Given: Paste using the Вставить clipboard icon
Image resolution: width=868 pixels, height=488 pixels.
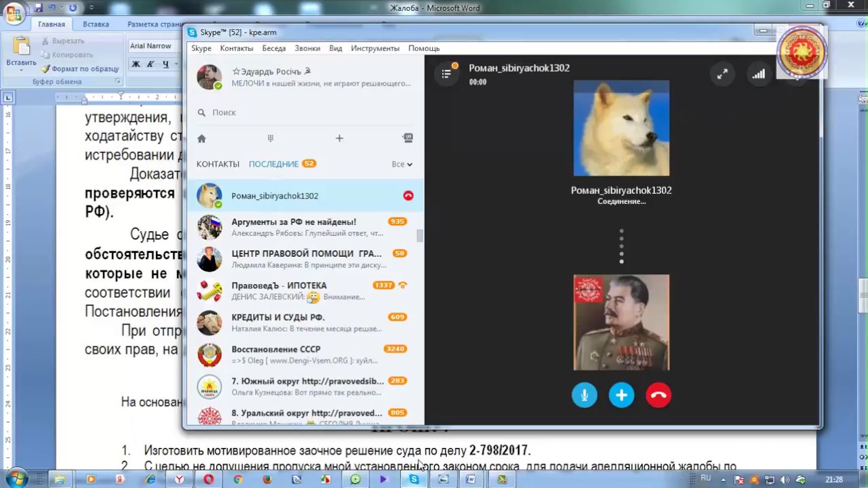Looking at the screenshot, I should click(22, 46).
